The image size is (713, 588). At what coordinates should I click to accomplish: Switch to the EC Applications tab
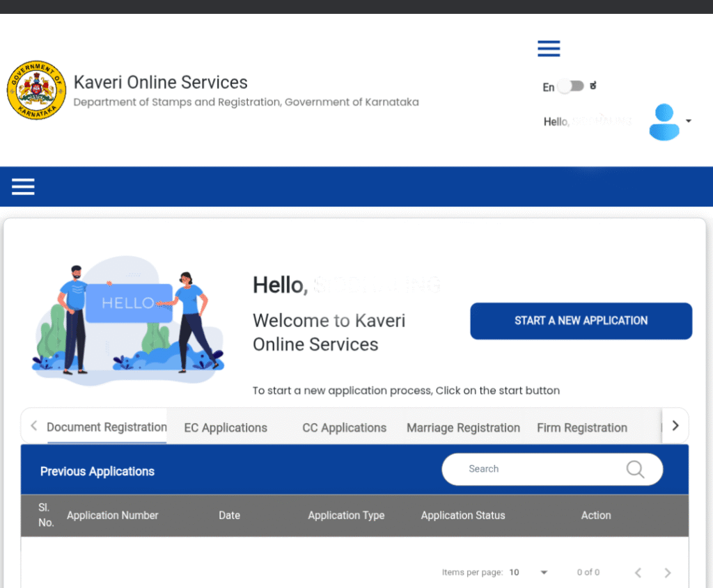click(226, 428)
